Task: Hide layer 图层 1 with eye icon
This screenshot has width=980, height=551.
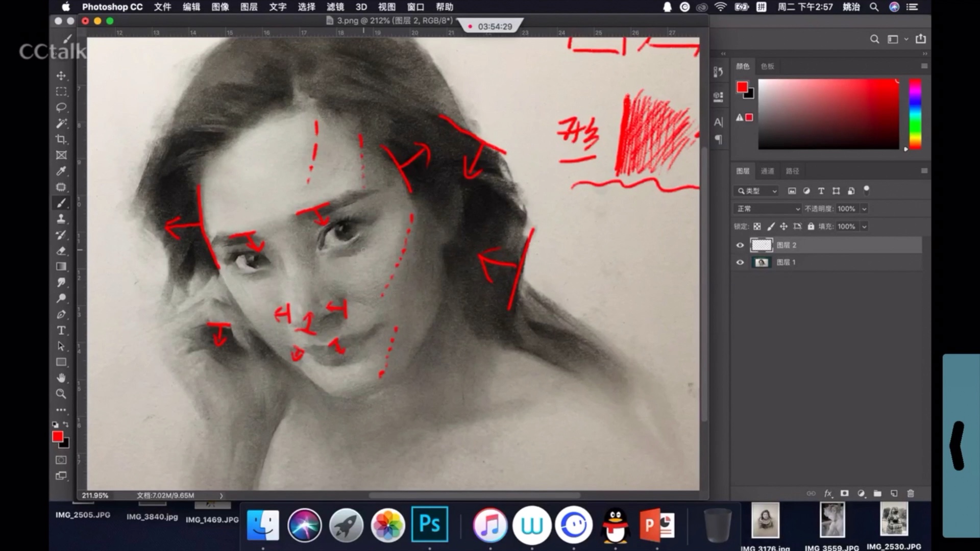Action: coord(740,262)
